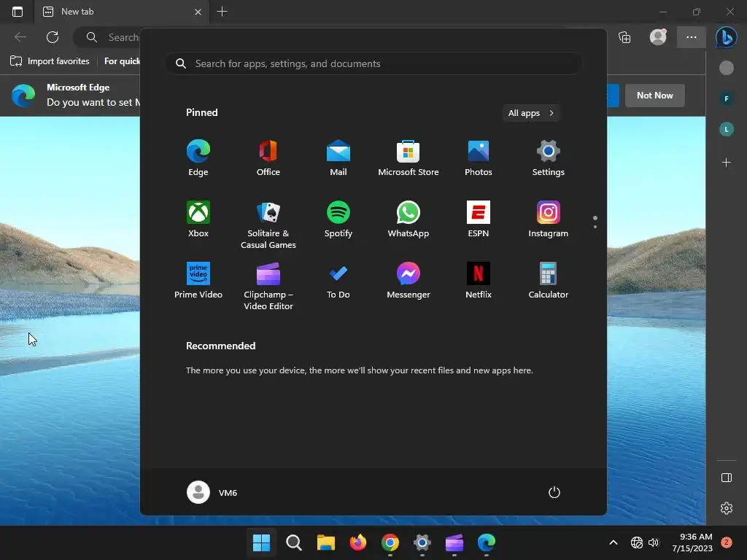
Task: Open Clipchamp Video Editor pinned app
Action: (x=268, y=286)
